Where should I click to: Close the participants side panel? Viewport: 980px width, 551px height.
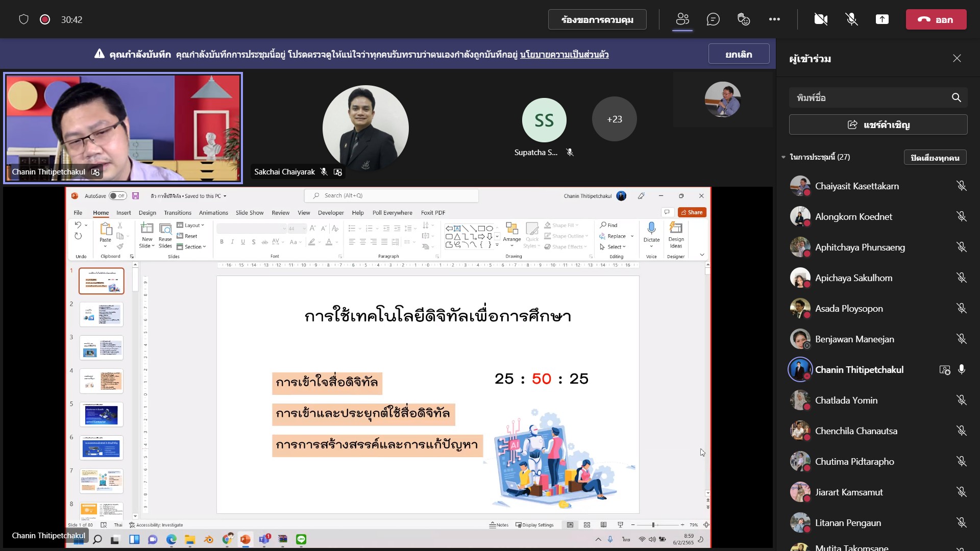957,58
